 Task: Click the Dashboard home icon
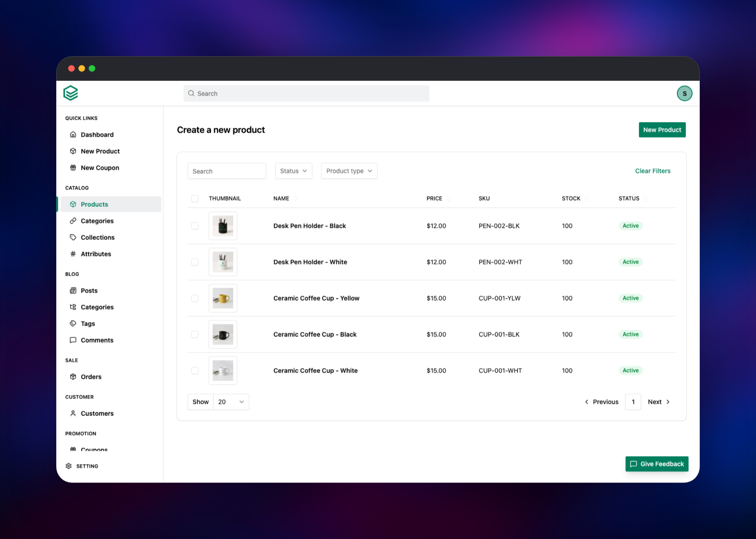[x=73, y=134]
